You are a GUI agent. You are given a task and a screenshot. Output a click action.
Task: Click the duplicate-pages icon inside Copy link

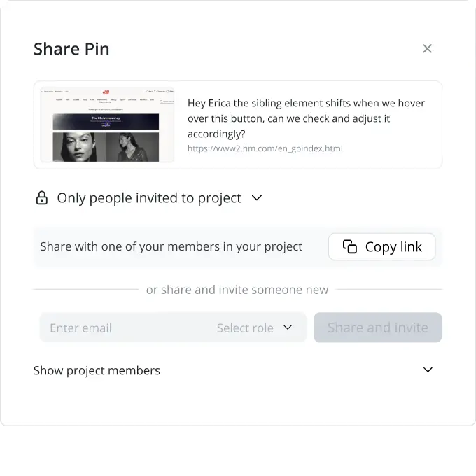pyautogui.click(x=350, y=246)
